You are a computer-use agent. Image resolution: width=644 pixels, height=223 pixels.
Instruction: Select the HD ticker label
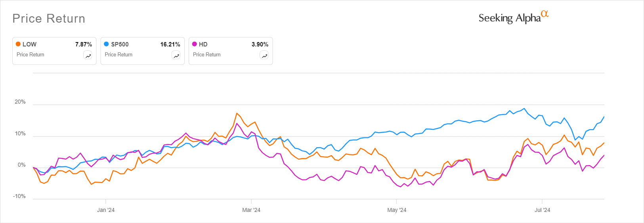(x=203, y=44)
